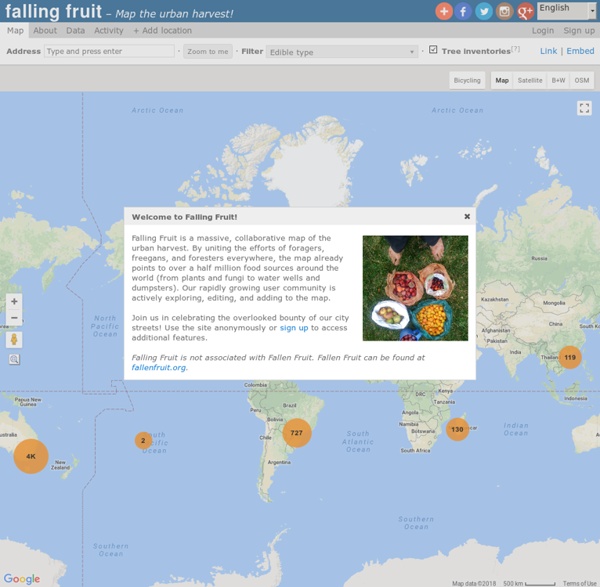Open the Twitter icon in header
Image resolution: width=600 pixels, height=587 pixels.
[484, 11]
